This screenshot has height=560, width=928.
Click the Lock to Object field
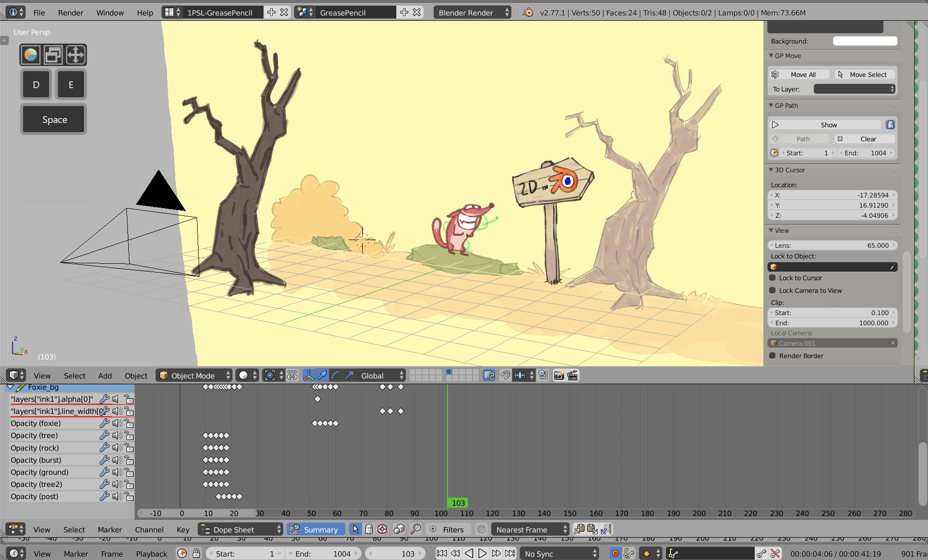[833, 267]
